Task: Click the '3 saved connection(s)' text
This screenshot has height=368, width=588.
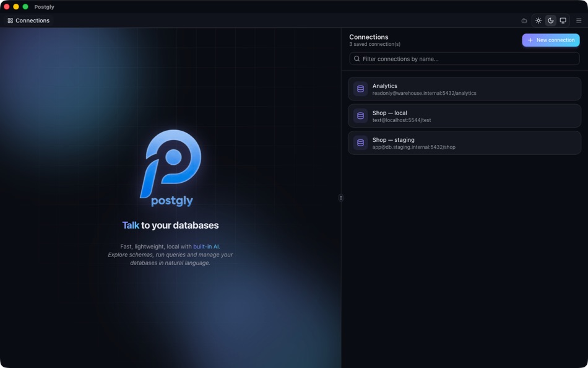Action: tap(374, 45)
